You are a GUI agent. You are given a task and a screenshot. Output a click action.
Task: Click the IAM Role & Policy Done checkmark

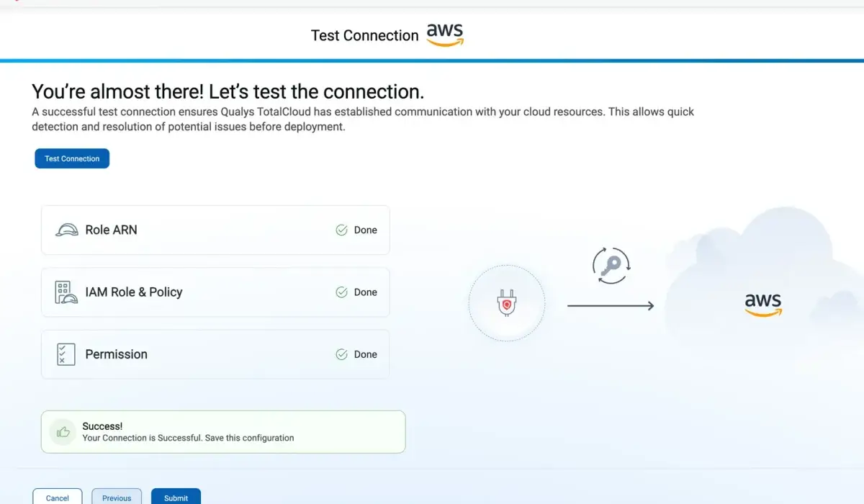[342, 292]
